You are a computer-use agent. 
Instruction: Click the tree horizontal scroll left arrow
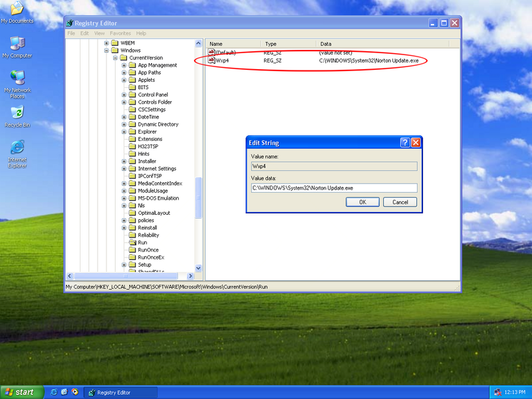click(x=70, y=276)
